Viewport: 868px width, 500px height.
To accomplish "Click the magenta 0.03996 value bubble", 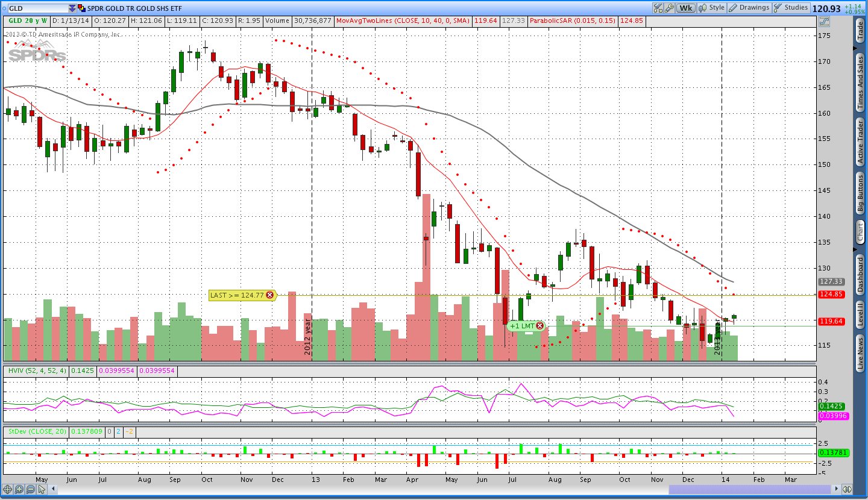I will pyautogui.click(x=833, y=416).
